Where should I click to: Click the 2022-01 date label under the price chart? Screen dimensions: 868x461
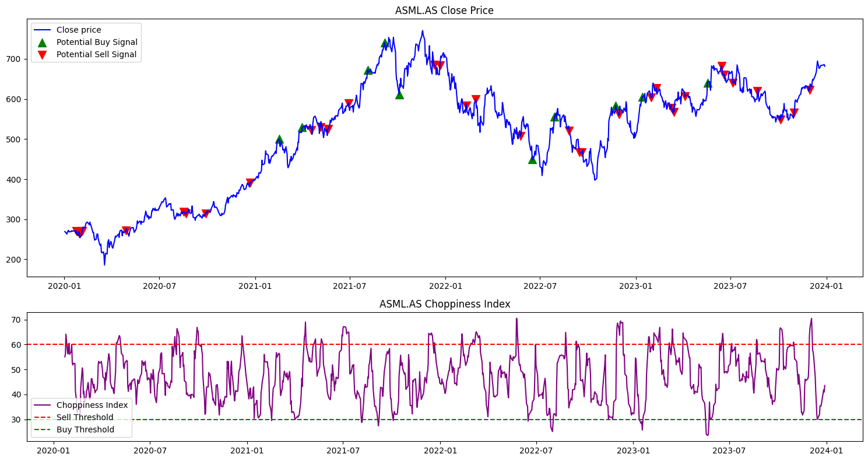pyautogui.click(x=445, y=287)
